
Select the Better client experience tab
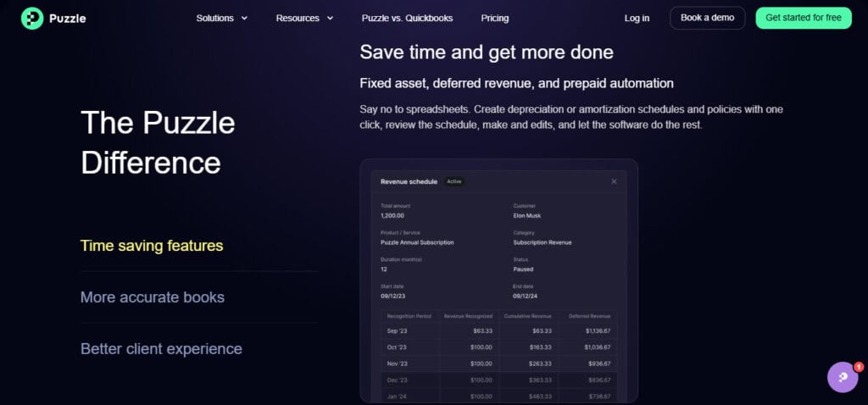(x=161, y=348)
